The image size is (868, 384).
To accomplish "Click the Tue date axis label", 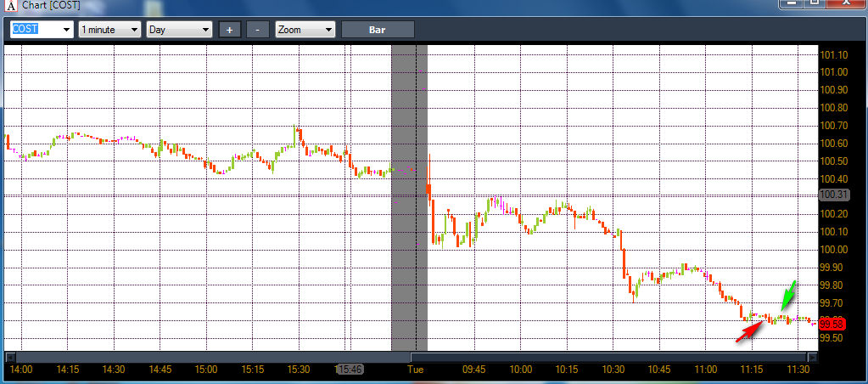I will coord(416,370).
